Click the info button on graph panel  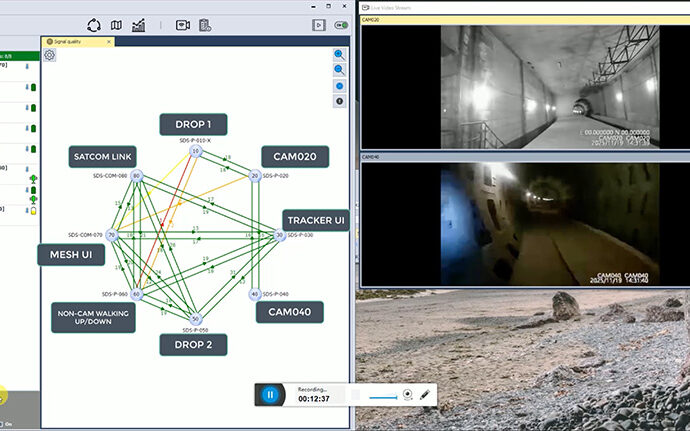tap(340, 101)
